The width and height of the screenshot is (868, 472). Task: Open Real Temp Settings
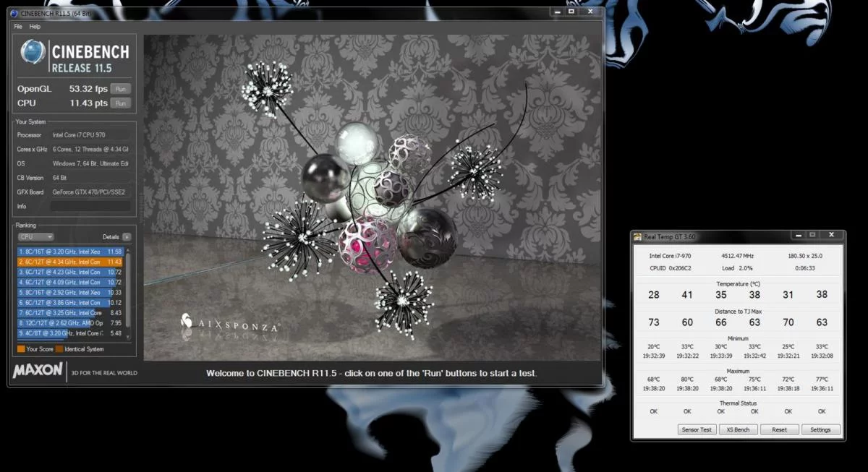pos(820,429)
